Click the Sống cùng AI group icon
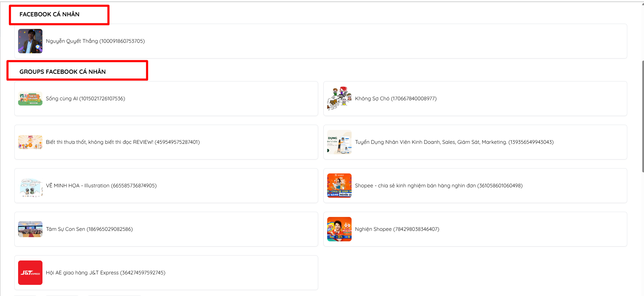644x296 pixels. (x=30, y=99)
